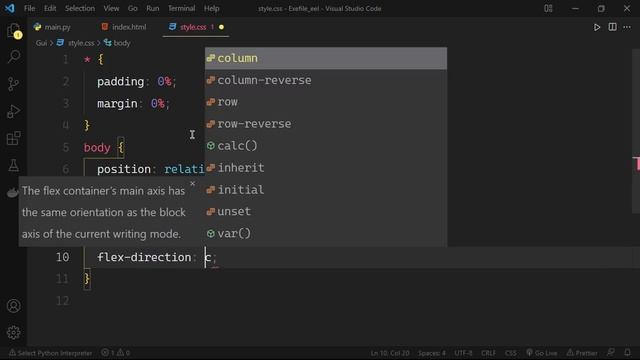Change CRLF end of line sequence

point(488,353)
